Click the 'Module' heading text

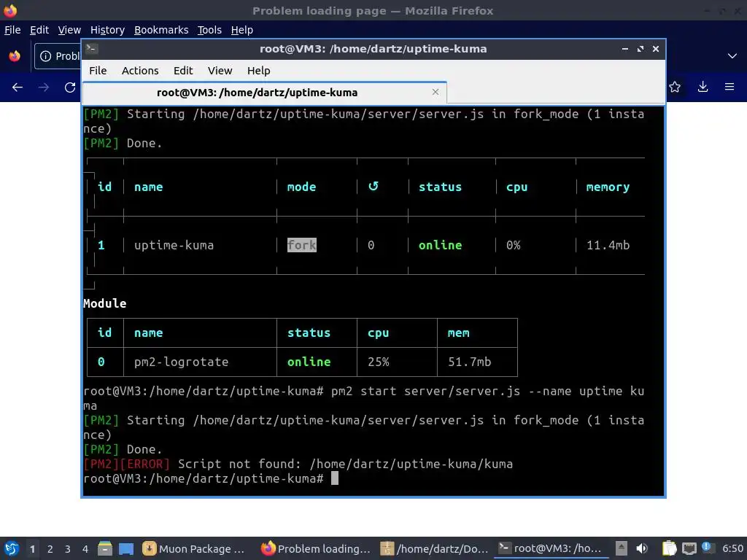pos(105,303)
